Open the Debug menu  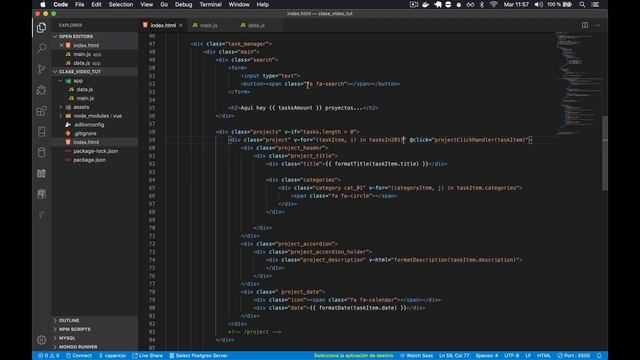(183, 4)
